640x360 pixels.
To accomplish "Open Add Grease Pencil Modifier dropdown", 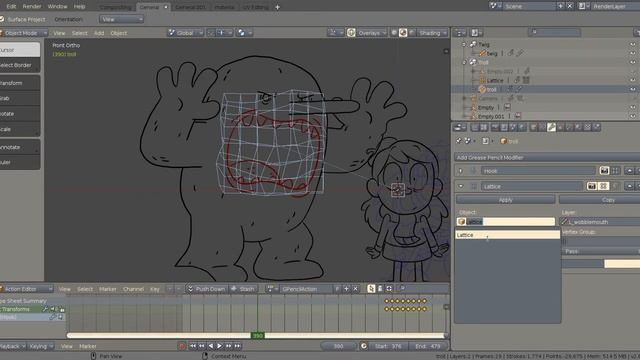I will click(x=547, y=158).
